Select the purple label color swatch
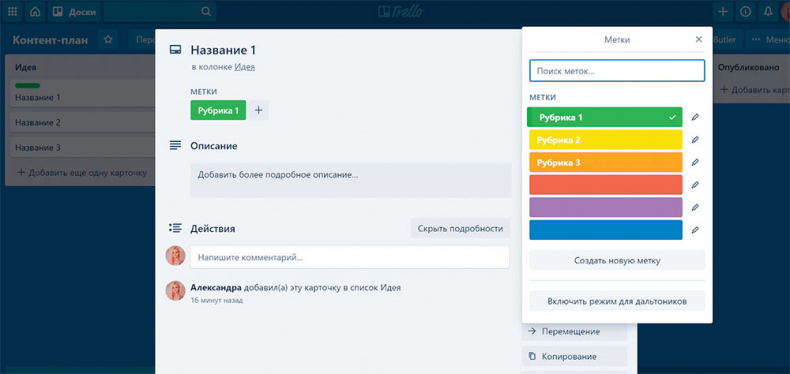 (x=606, y=207)
